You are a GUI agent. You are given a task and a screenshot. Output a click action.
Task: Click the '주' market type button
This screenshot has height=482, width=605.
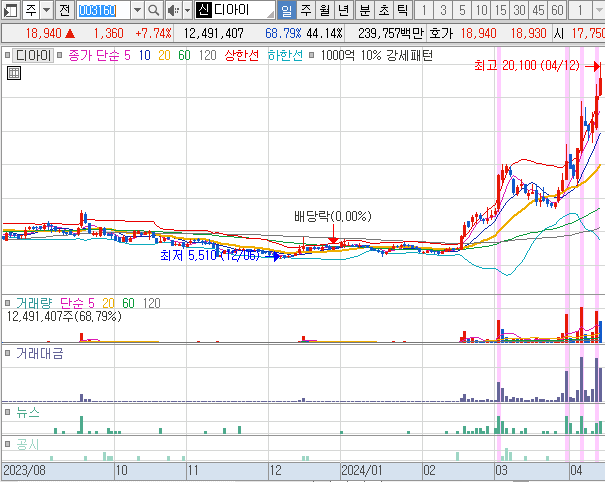pos(31,10)
